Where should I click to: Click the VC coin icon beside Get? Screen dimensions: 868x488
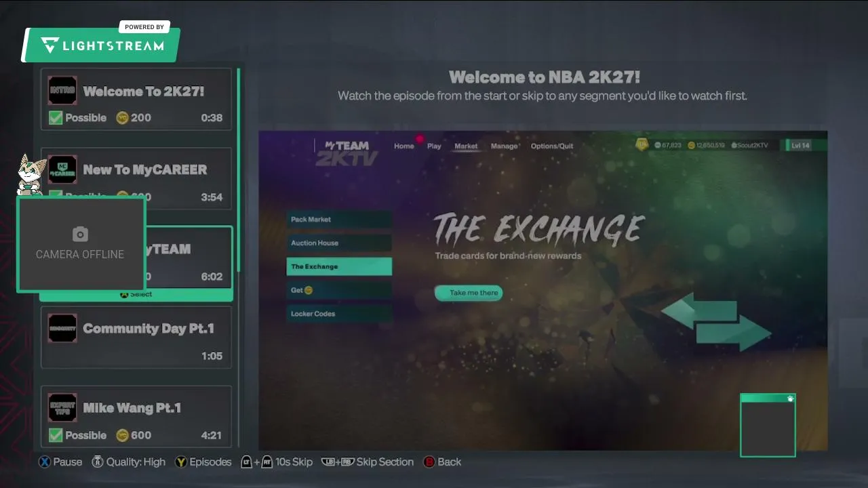pyautogui.click(x=309, y=290)
